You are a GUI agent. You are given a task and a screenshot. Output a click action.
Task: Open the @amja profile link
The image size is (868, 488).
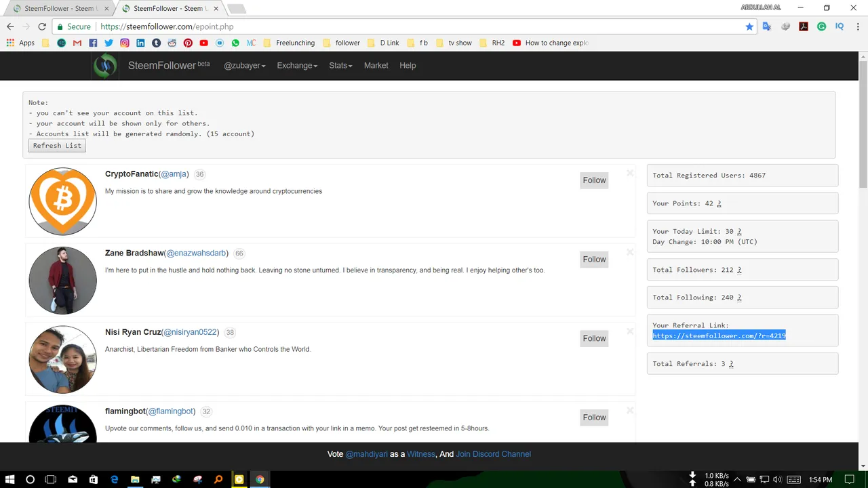pos(174,174)
